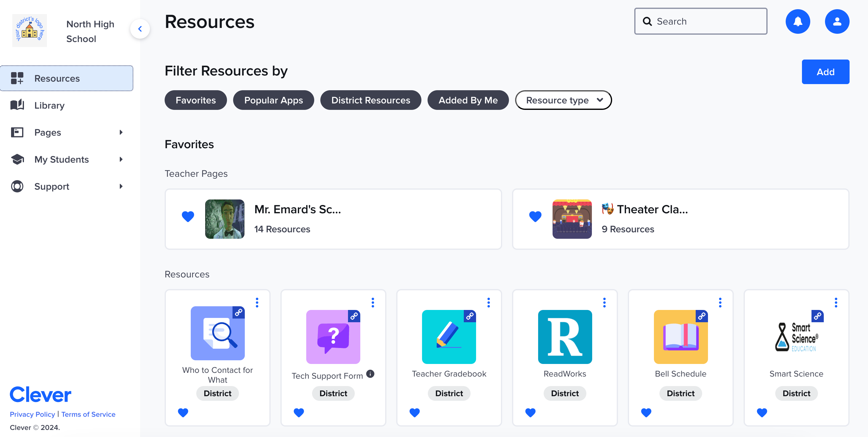This screenshot has width=868, height=437.
Task: Toggle favorite heart on Theater Class page
Action: [x=535, y=216]
